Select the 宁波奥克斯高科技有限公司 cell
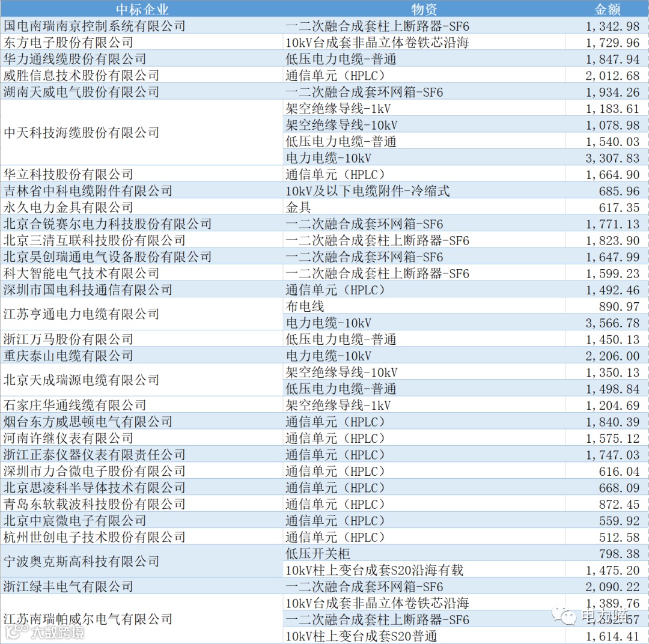 142,561
